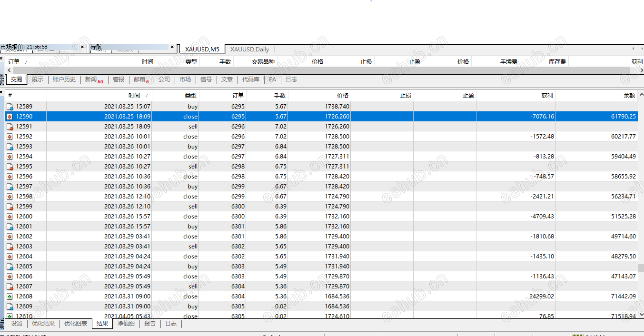This screenshot has height=336, width=644.
Task: Click the green profit icon in row 12608
Action: [9, 296]
